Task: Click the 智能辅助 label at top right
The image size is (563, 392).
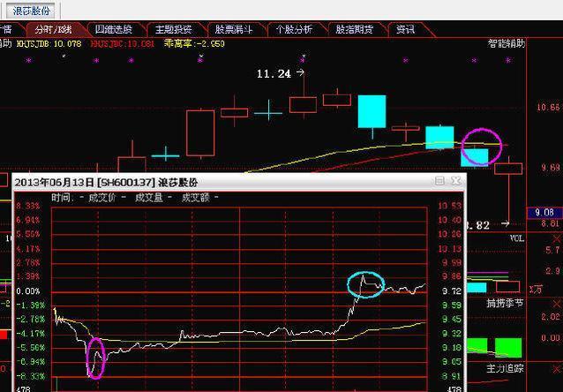Action: click(507, 44)
